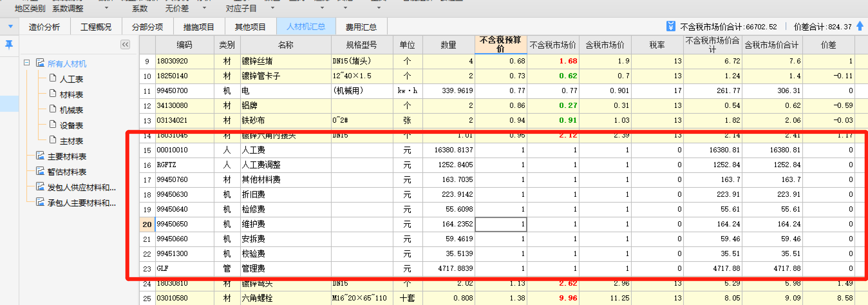The image size is (868, 305).
Task: Open the 主材表 tree item
Action: 71,141
